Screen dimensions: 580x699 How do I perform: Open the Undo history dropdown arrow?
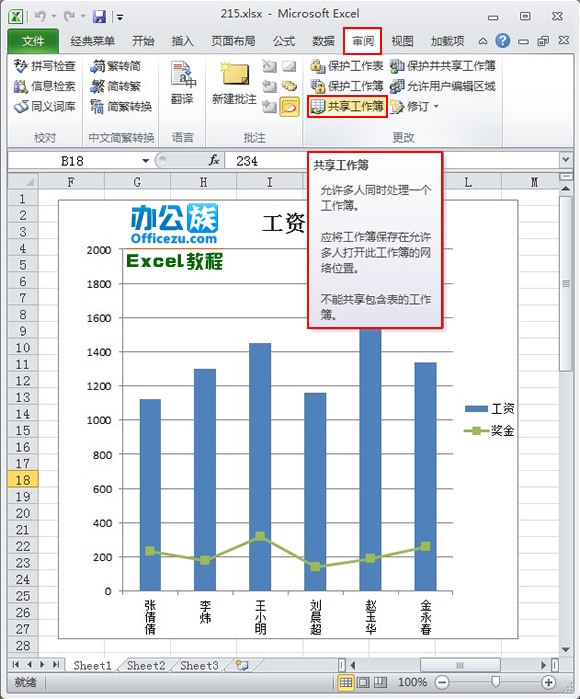[x=53, y=16]
